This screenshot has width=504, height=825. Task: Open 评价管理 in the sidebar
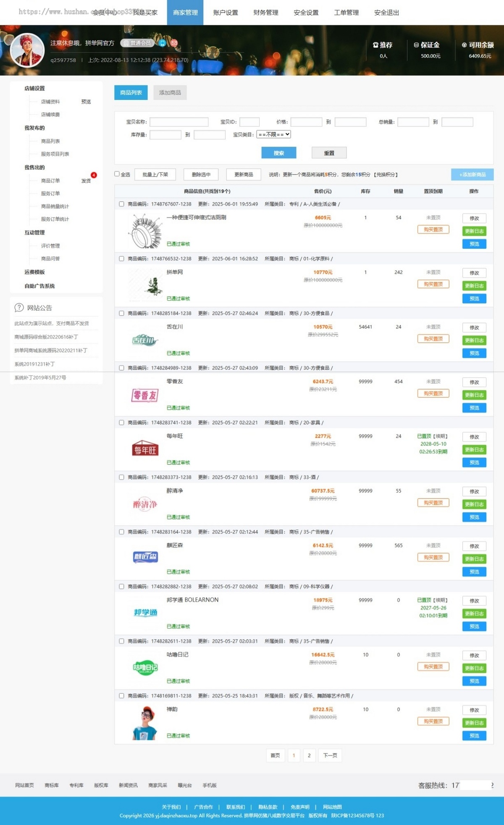click(50, 246)
